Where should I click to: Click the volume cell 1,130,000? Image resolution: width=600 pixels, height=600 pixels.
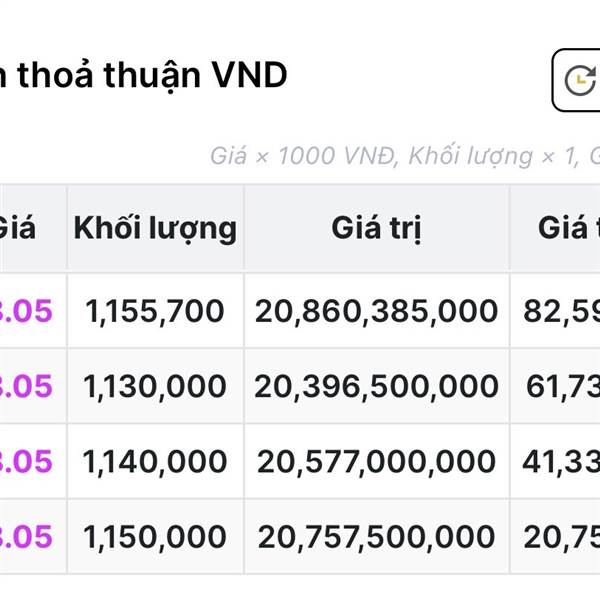click(x=155, y=386)
